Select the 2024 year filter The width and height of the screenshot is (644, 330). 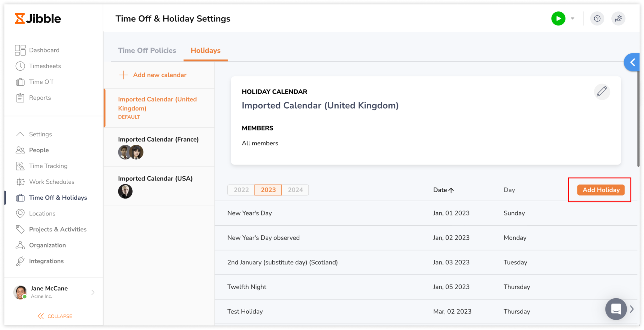coord(295,190)
